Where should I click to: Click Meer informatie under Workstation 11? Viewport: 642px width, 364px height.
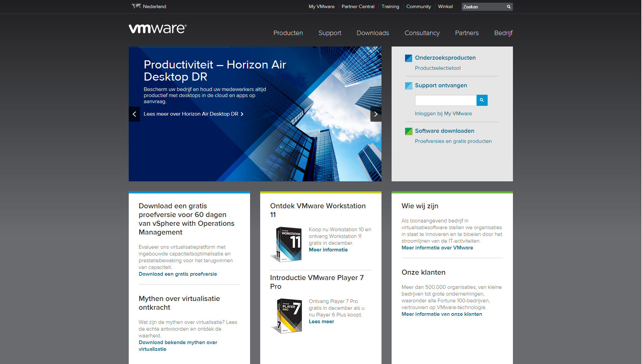point(328,250)
